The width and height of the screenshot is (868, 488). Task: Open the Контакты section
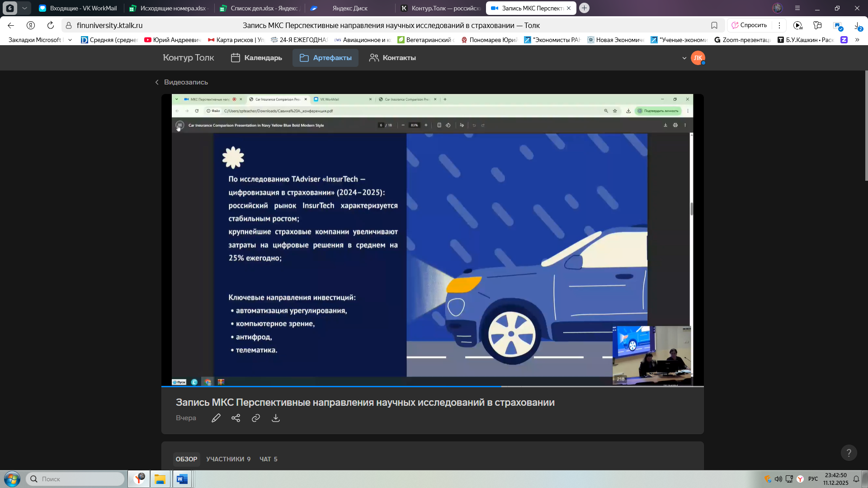[x=392, y=58]
